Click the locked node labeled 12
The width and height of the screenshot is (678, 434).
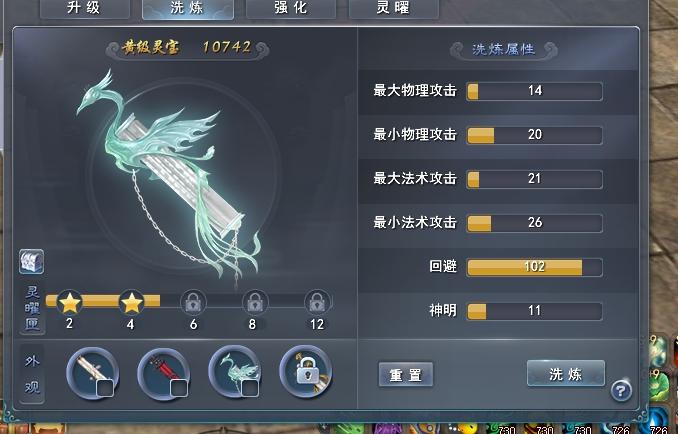coord(317,302)
